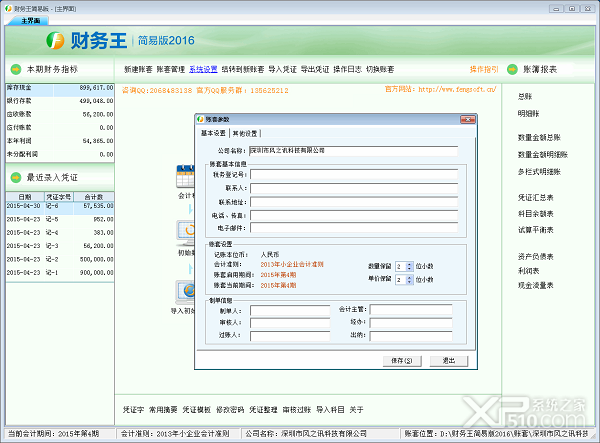Decrease 单价保留 decimal places with down arrow
The width and height of the screenshot is (600, 443).
click(409, 282)
